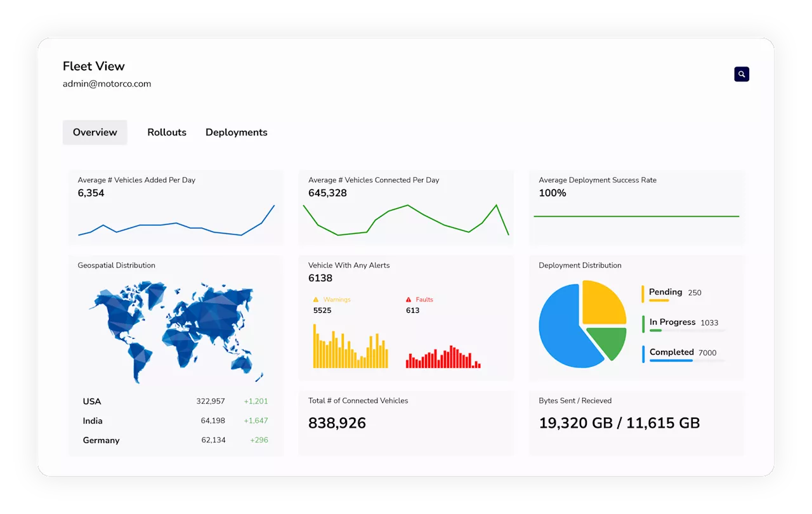Image resolution: width=812 pixels, height=514 pixels.
Task: Click the 6138 alerts total
Action: (320, 278)
